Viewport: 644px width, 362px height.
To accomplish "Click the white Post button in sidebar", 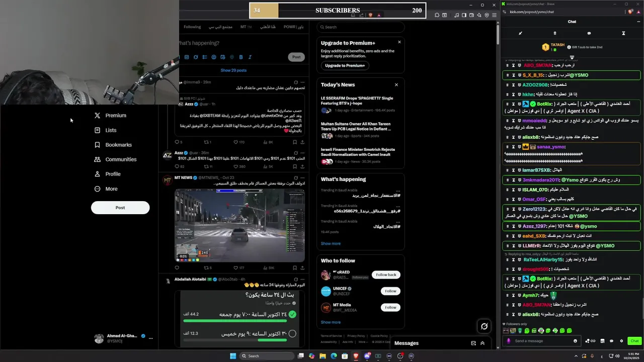I will point(120,208).
